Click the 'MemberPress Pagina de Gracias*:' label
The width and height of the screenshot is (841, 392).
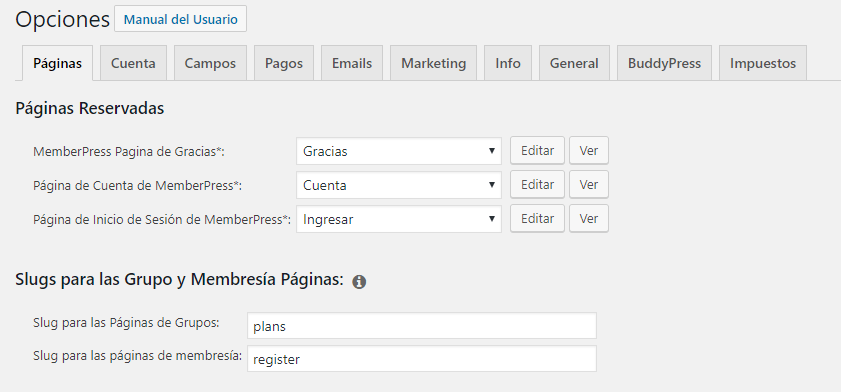(129, 152)
